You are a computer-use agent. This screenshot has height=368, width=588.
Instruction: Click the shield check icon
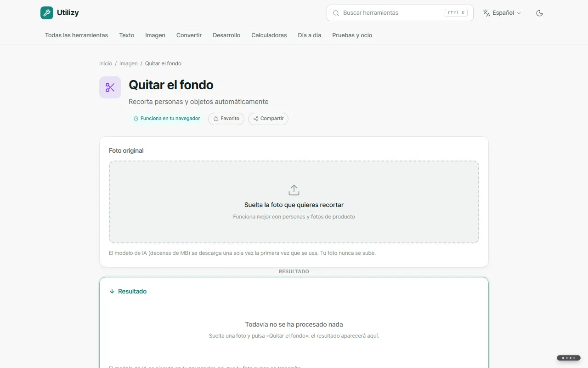point(136,119)
